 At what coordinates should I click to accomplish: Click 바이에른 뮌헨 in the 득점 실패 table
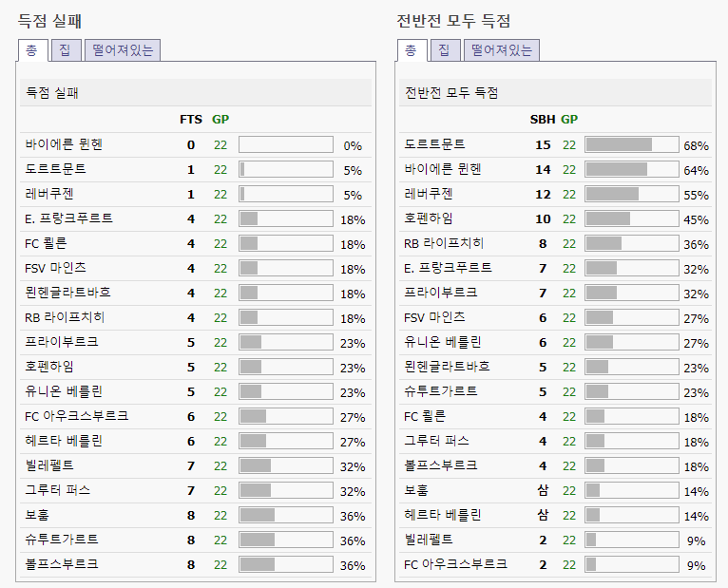[64, 144]
